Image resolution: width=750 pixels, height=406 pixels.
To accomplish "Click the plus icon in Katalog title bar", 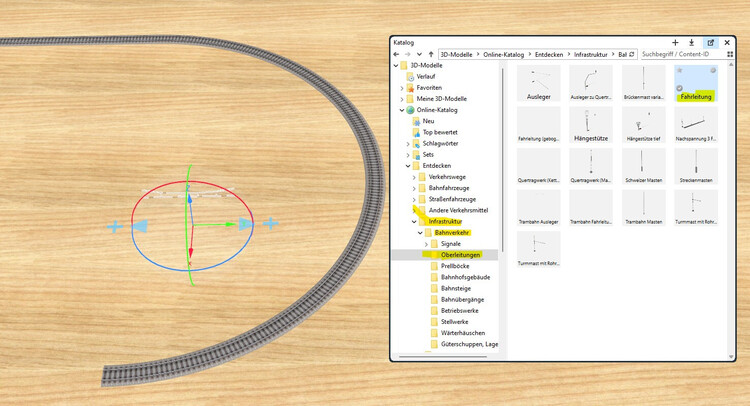I will pyautogui.click(x=675, y=43).
